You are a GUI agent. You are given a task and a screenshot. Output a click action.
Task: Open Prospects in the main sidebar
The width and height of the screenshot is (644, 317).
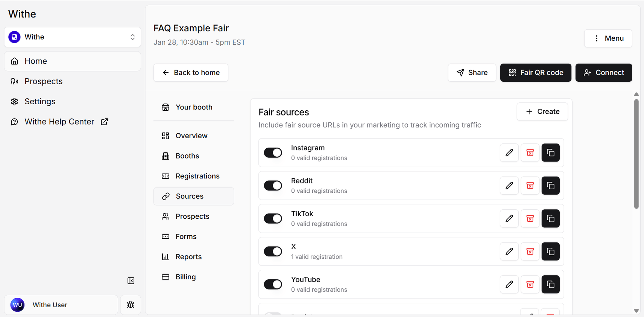coord(73,81)
